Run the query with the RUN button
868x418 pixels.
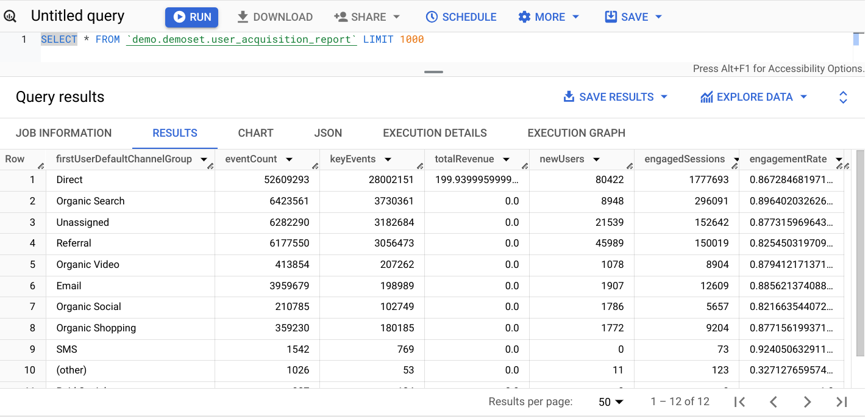(191, 17)
